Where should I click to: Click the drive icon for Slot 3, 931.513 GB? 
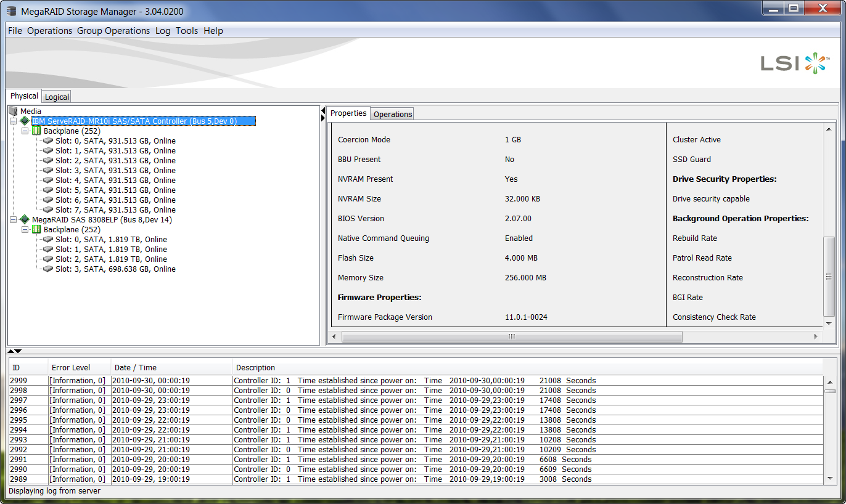click(48, 170)
